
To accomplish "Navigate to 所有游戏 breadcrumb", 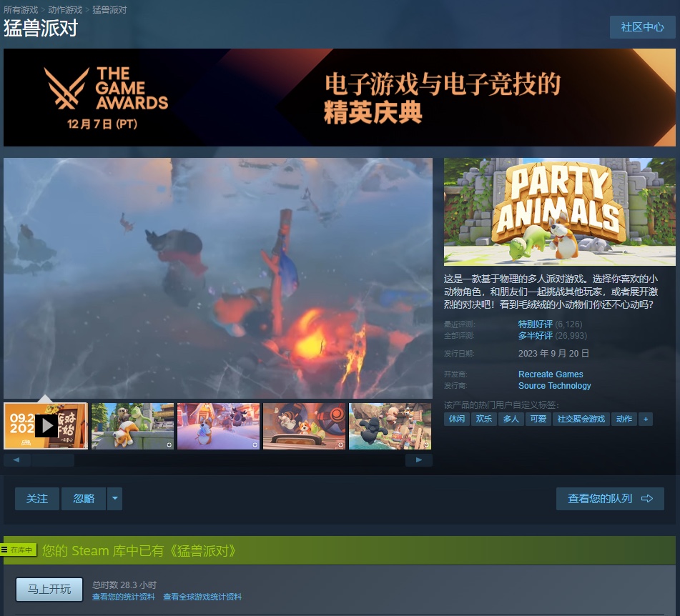I will (x=21, y=9).
